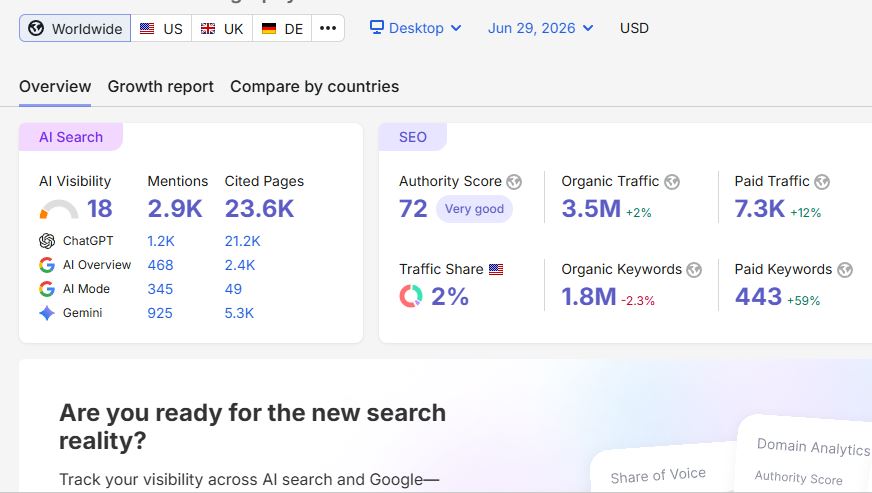Click the ChatGPT logo icon
This screenshot has height=493, width=872.
pos(47,241)
